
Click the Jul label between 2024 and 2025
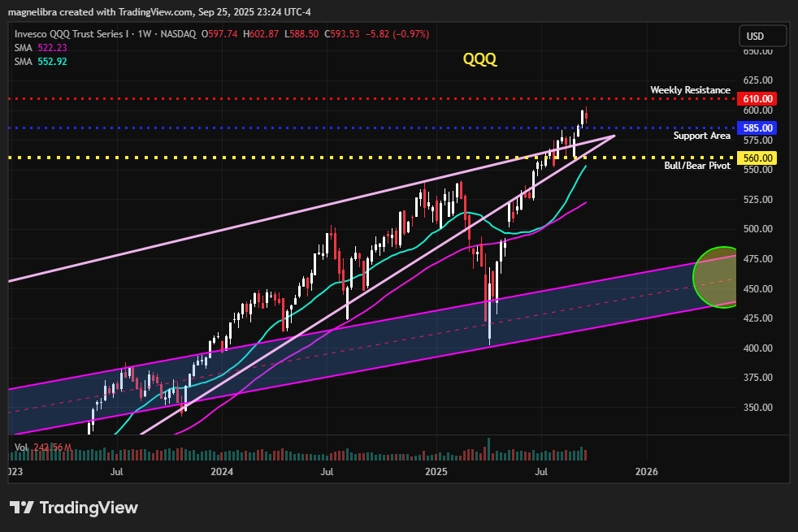click(x=327, y=472)
